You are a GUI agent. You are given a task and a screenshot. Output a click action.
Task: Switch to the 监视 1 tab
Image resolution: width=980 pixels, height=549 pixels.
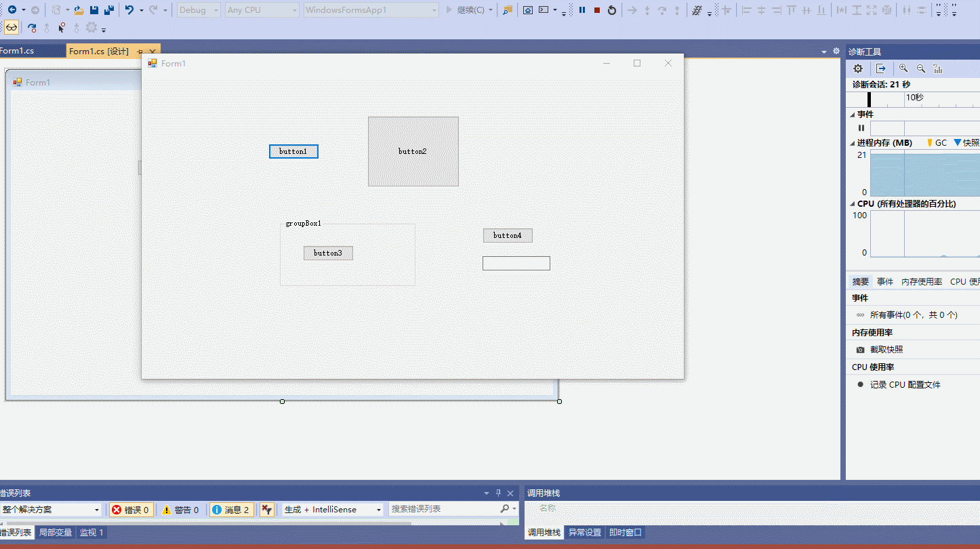pyautogui.click(x=91, y=533)
